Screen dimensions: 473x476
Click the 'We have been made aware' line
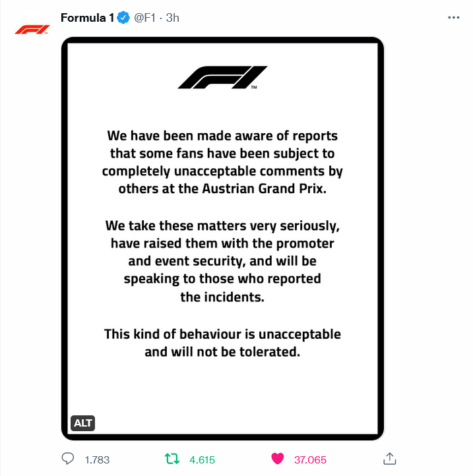[222, 136]
